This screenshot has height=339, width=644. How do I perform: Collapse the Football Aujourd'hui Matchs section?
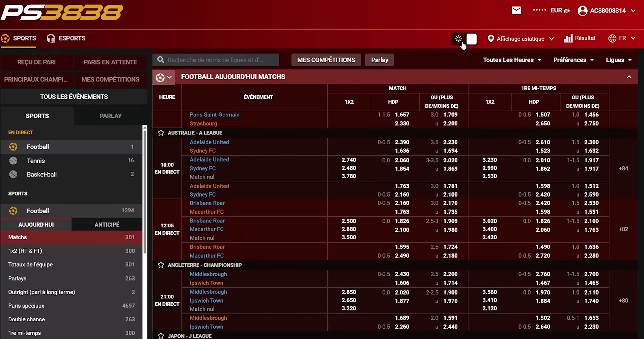(x=629, y=77)
